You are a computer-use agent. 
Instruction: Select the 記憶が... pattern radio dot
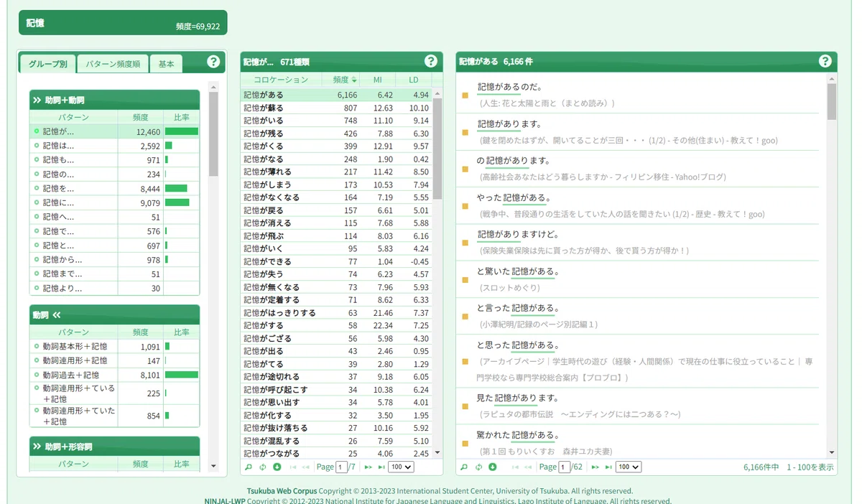click(x=36, y=131)
